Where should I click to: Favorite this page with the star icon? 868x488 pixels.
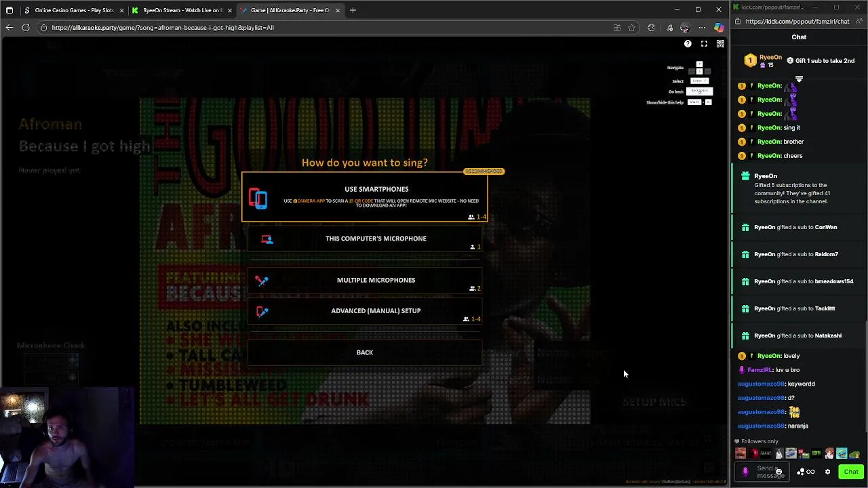631,28
